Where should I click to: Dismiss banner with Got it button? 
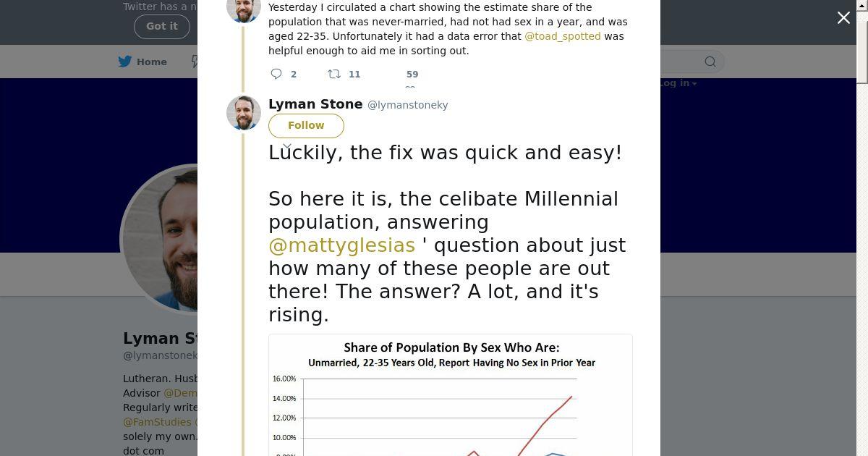pos(161,26)
